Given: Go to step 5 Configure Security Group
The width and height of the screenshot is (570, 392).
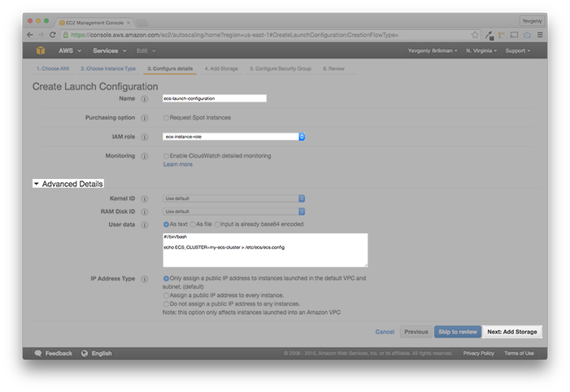Looking at the screenshot, I should pos(281,69).
